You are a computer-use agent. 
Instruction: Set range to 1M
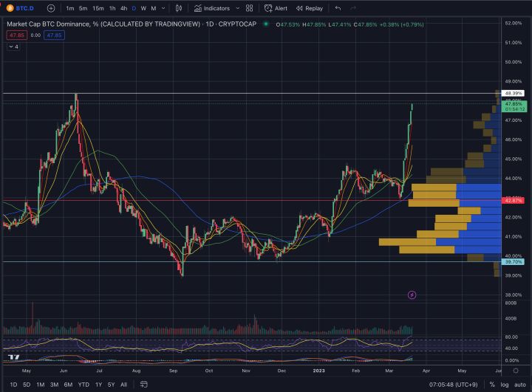pyautogui.click(x=41, y=385)
